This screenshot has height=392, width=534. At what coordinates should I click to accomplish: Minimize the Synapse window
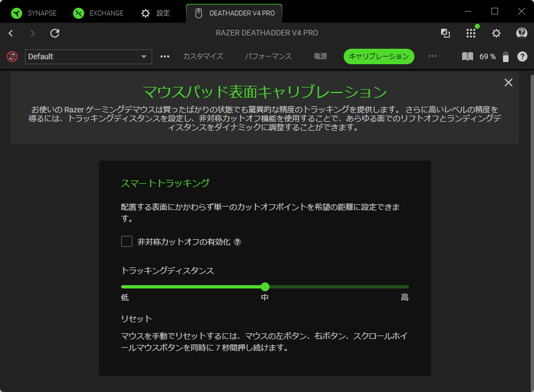(468, 11)
